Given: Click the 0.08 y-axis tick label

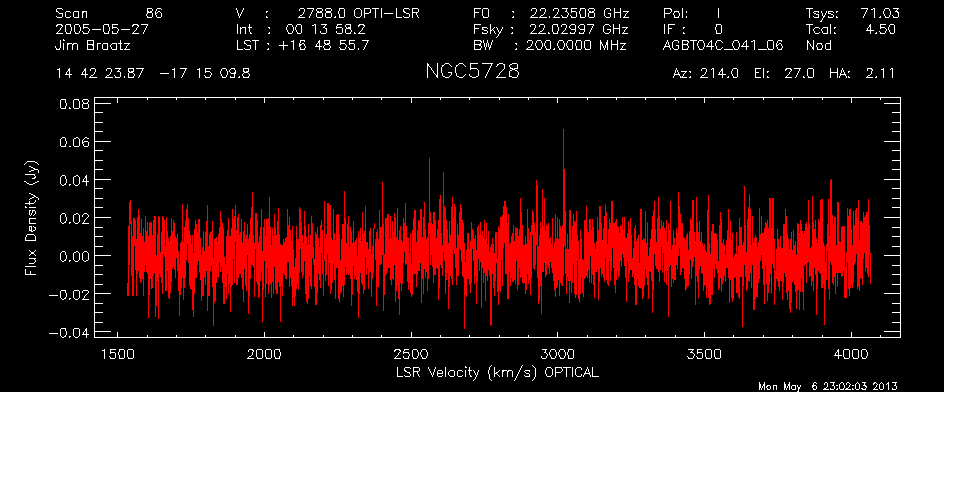Looking at the screenshot, I should pyautogui.click(x=74, y=104).
